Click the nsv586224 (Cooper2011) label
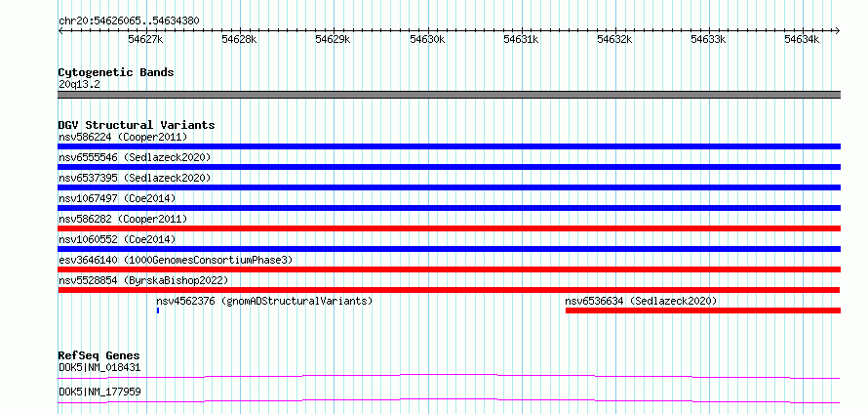This screenshot has width=868, height=414. tap(123, 137)
